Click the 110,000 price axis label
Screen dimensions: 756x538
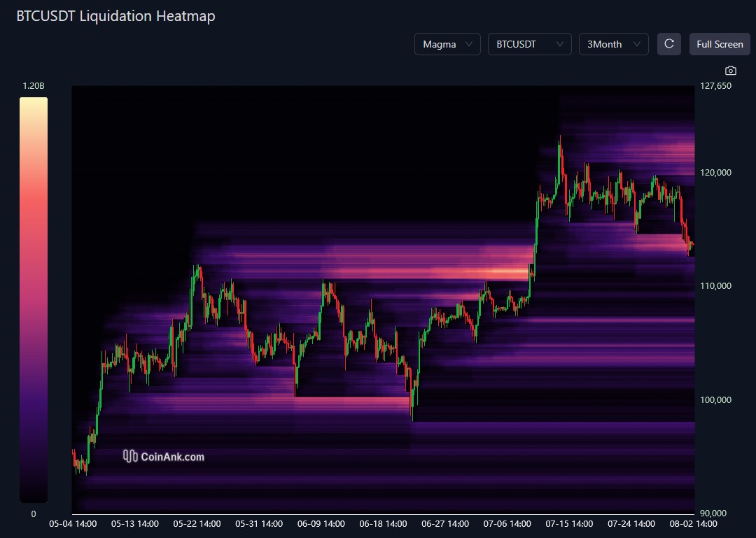click(715, 286)
